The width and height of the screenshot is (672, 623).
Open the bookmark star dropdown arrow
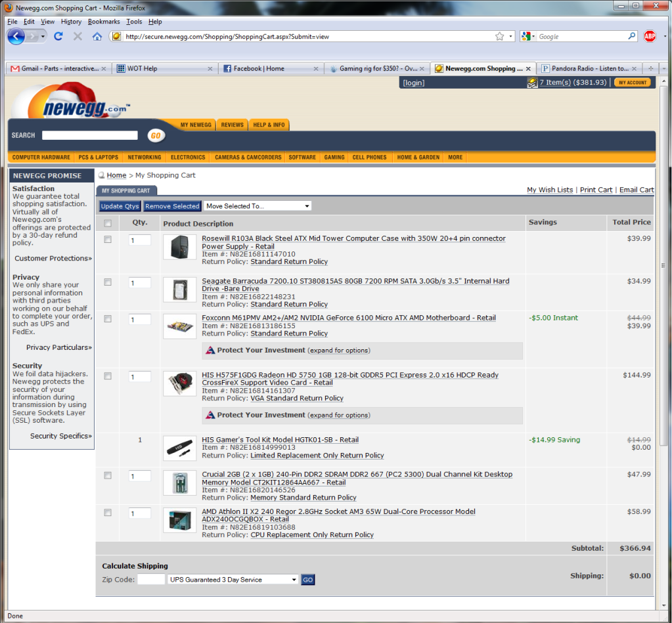(x=510, y=36)
